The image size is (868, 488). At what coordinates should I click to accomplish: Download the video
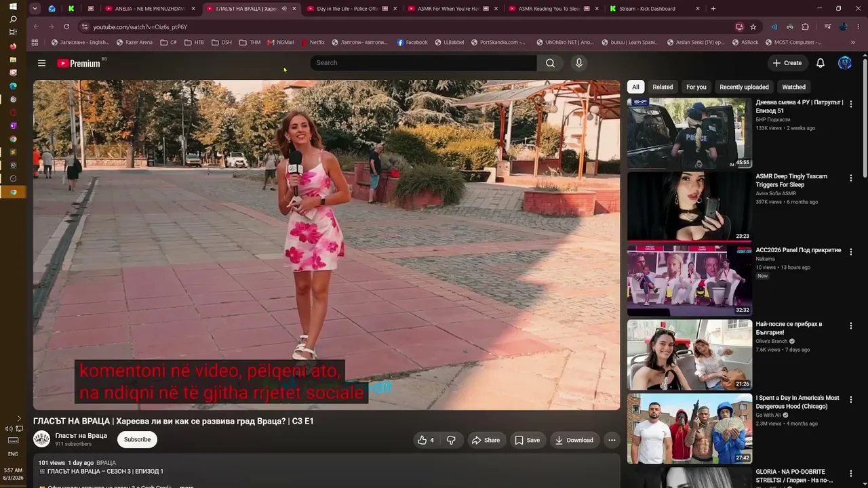[574, 440]
